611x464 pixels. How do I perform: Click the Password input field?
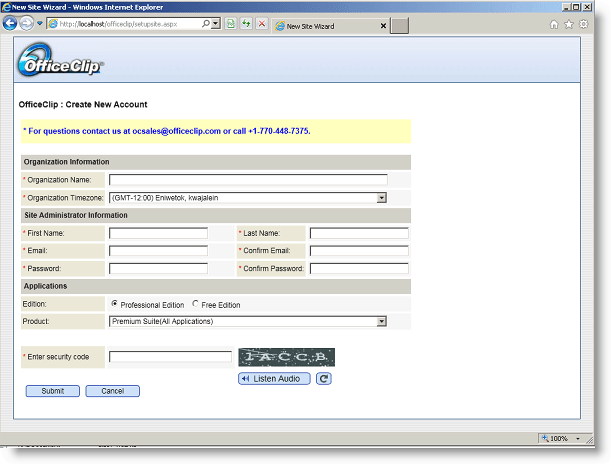158,268
